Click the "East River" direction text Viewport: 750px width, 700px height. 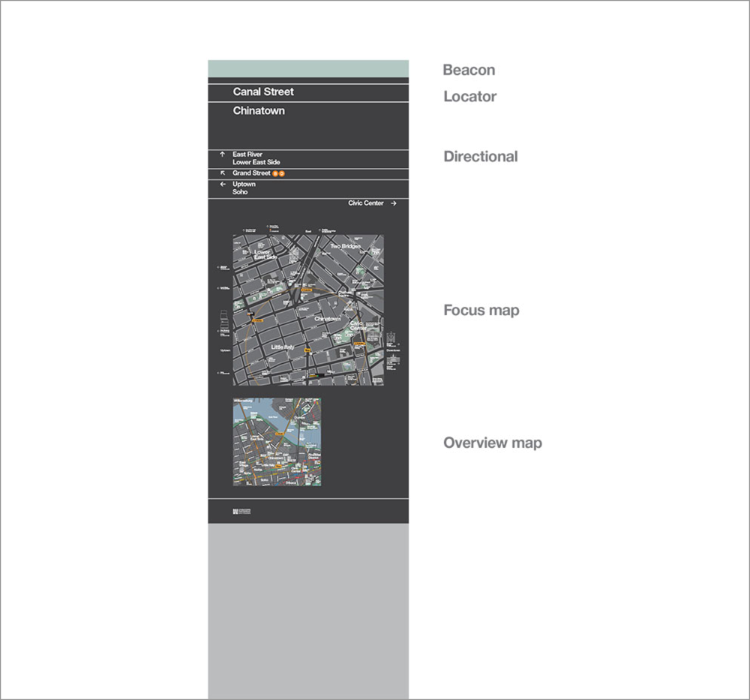pos(247,154)
